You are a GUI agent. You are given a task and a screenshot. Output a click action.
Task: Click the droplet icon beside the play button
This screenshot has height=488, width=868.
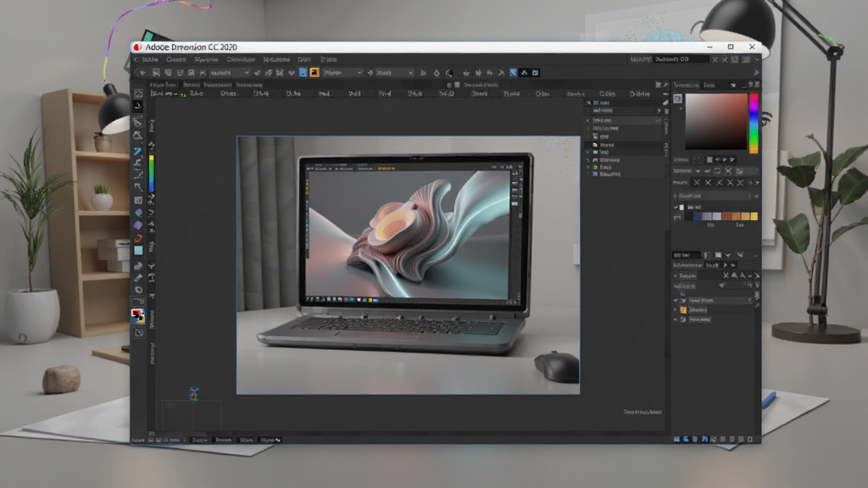pos(437,73)
